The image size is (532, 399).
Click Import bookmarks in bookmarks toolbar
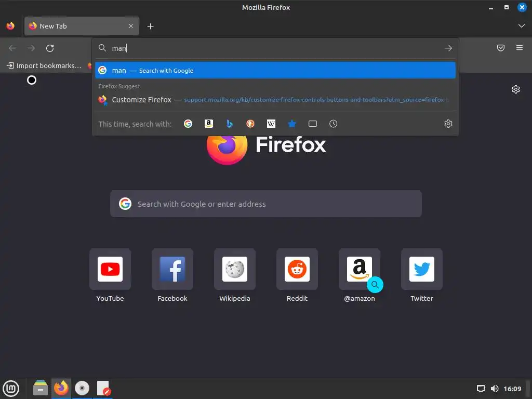45,65
